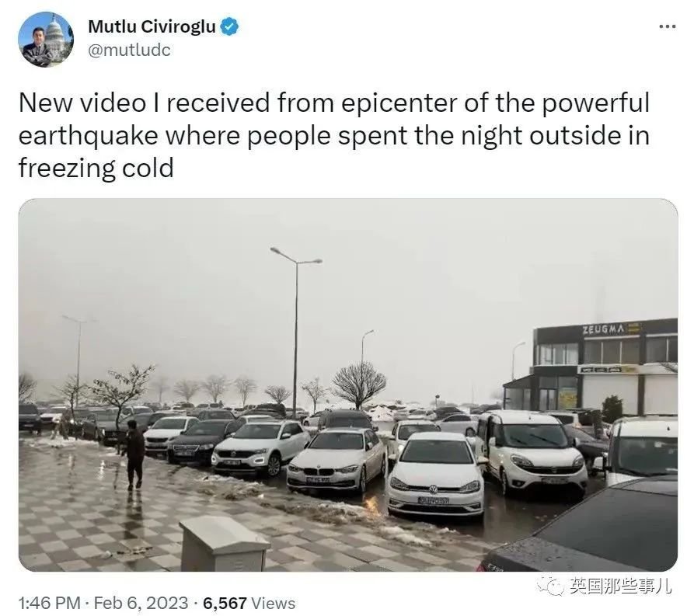Click the white BMW sedan in video
This screenshot has width=694, height=616.
point(337,460)
